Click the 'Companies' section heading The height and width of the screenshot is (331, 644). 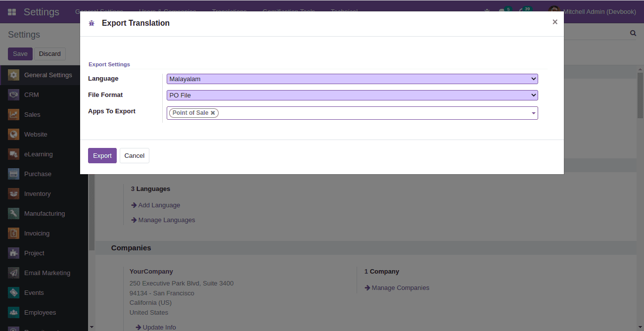point(131,248)
